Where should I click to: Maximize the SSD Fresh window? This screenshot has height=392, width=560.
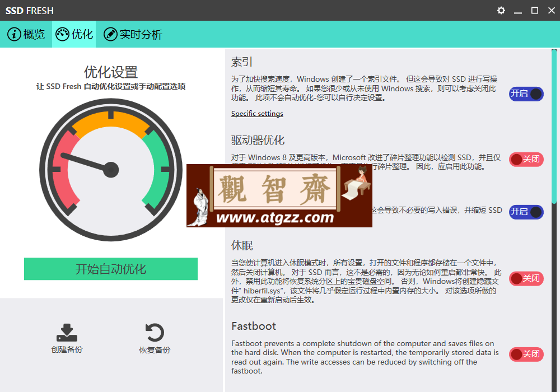pyautogui.click(x=535, y=10)
